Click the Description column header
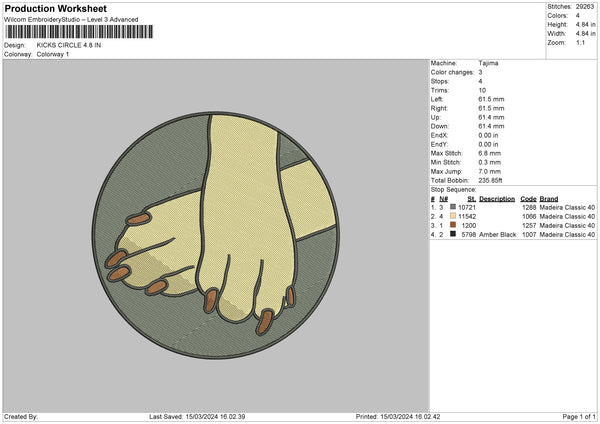 click(496, 198)
